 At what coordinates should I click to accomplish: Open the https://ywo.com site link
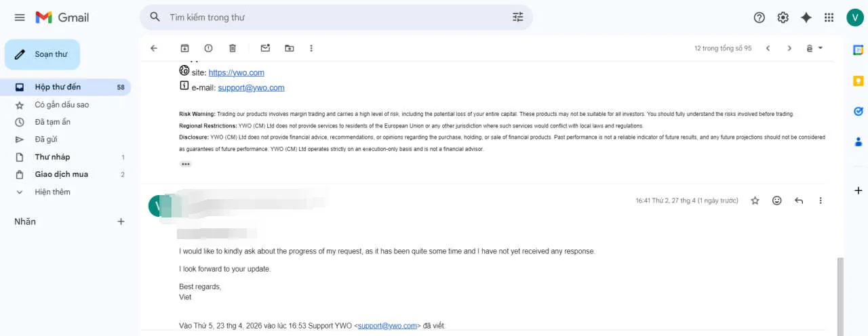(236, 72)
